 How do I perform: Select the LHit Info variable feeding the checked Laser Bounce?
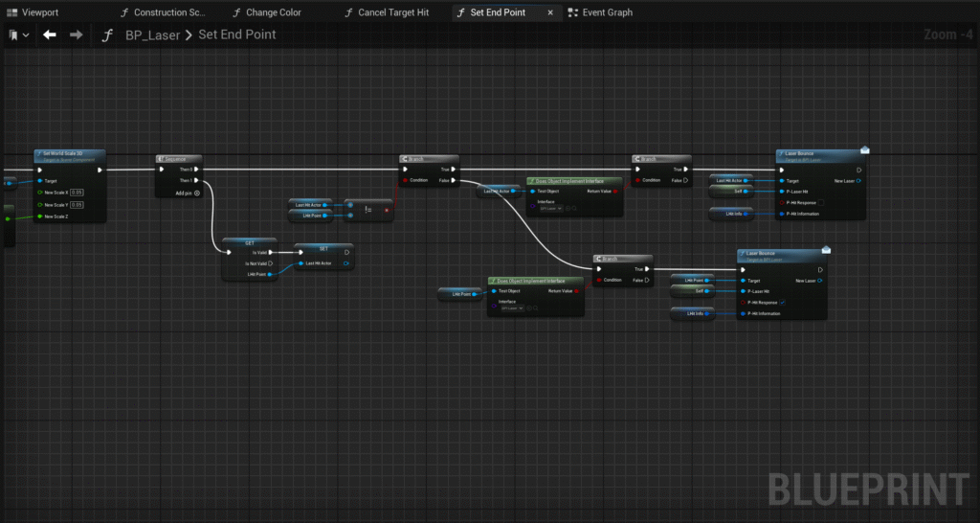coord(693,313)
